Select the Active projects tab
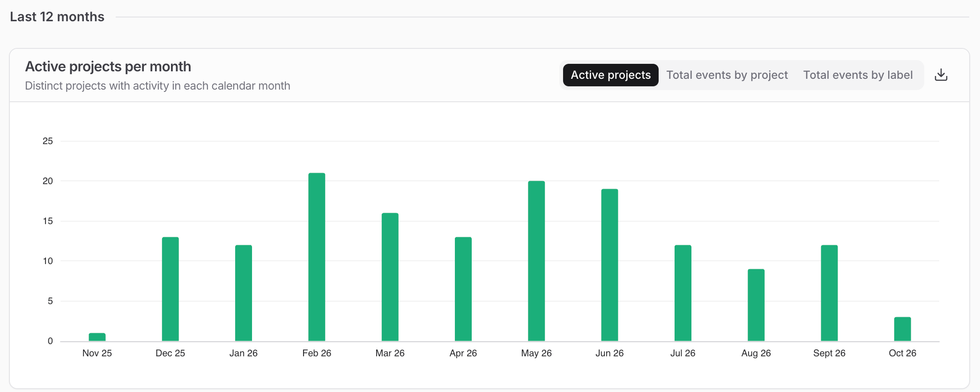Screen dimensions: 980x392 pyautogui.click(x=610, y=75)
